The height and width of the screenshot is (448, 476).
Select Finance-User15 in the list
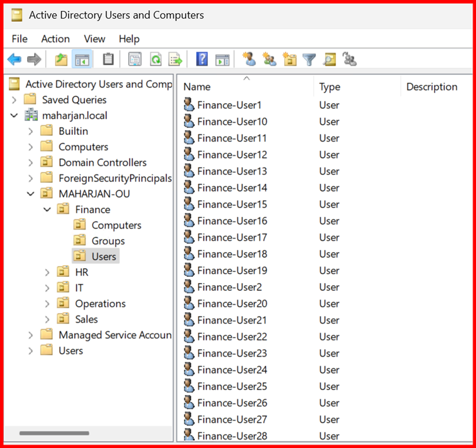click(232, 204)
